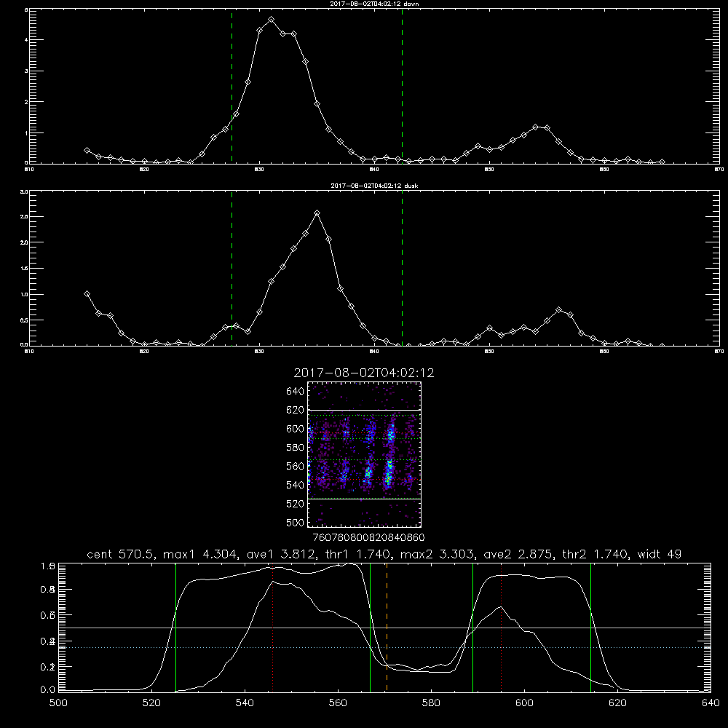Click the right green dashed line in dusk plot
Viewport: 728px width, 728px height.
coord(402,269)
